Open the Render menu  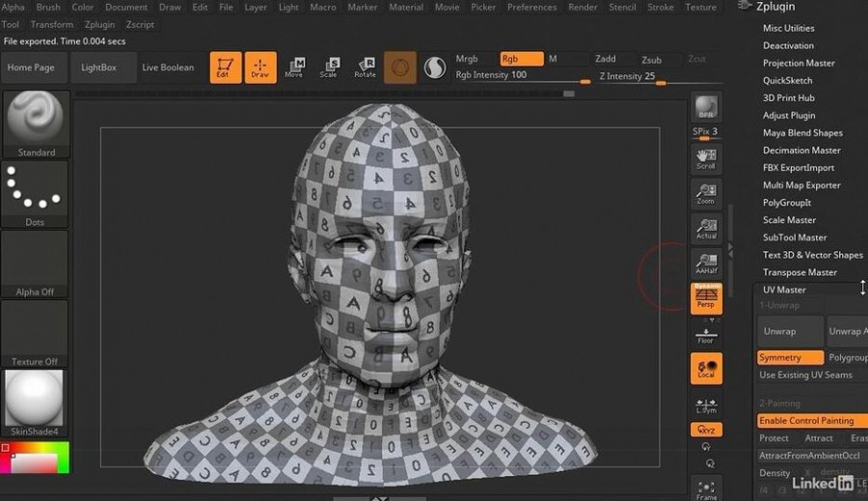[x=583, y=7]
